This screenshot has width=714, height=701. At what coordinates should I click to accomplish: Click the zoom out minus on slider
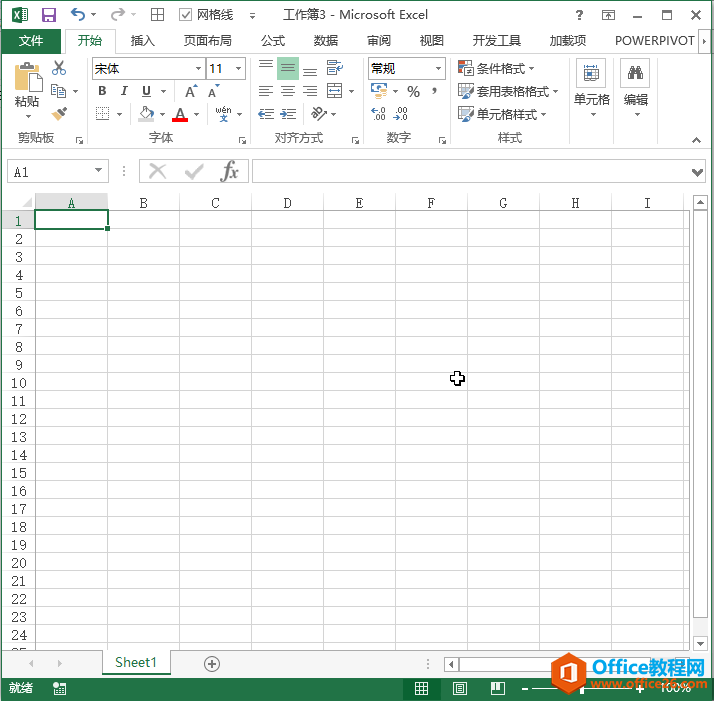(x=525, y=689)
